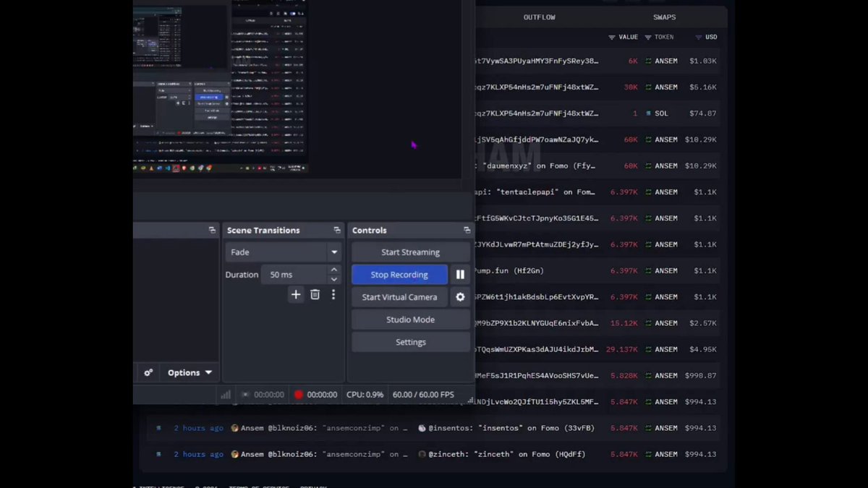Image resolution: width=868 pixels, height=488 pixels.
Task: Open the "daumenxyz" on Fomo address
Action: [537, 166]
